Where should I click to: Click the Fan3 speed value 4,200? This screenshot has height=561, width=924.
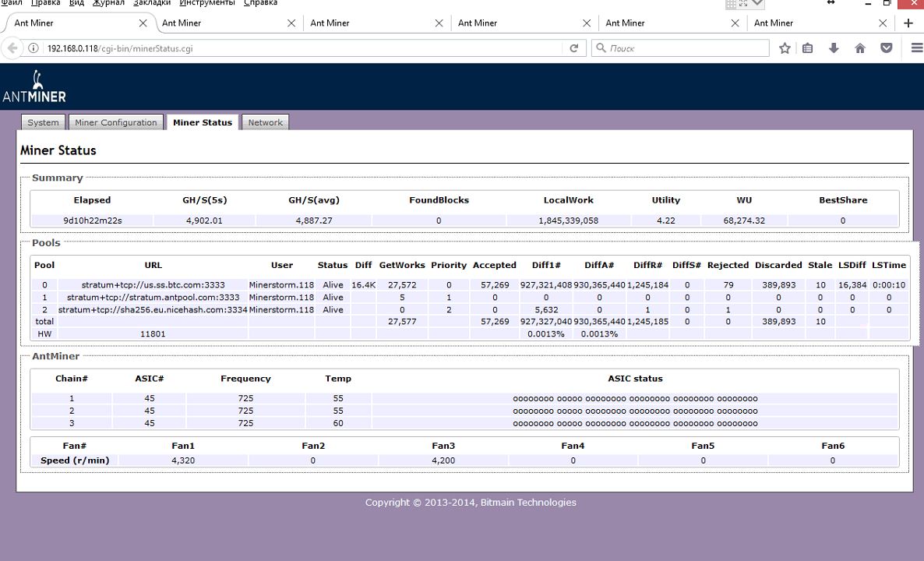[443, 460]
